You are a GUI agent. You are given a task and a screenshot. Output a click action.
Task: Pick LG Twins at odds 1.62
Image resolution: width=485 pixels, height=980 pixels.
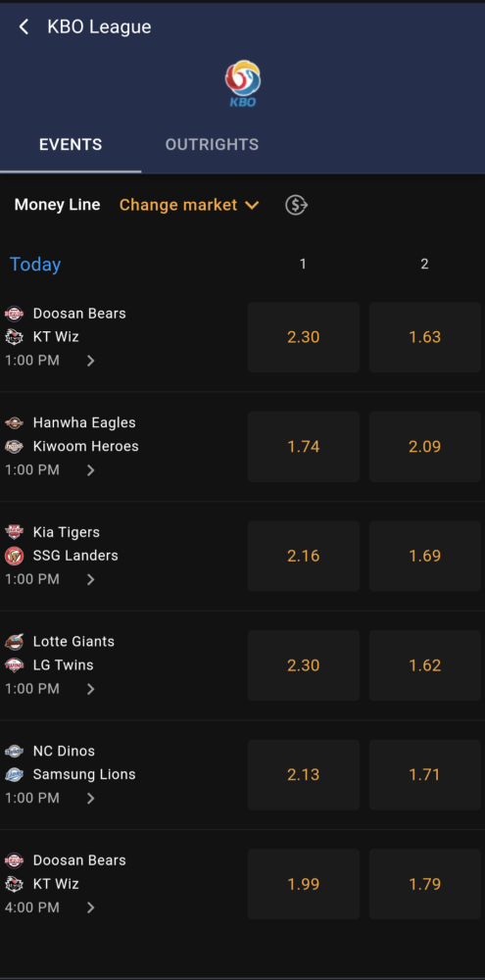point(425,665)
